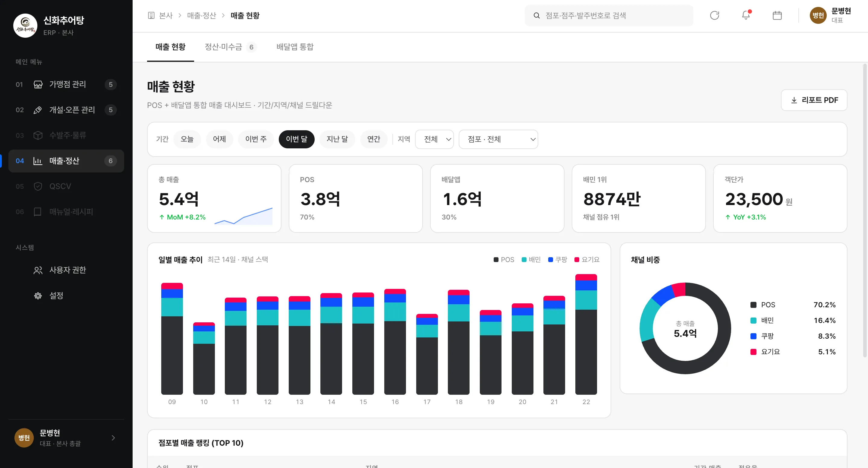Click the 요기요 red legend swatch in chart
Image resolution: width=868 pixels, height=468 pixels.
pos(577,260)
